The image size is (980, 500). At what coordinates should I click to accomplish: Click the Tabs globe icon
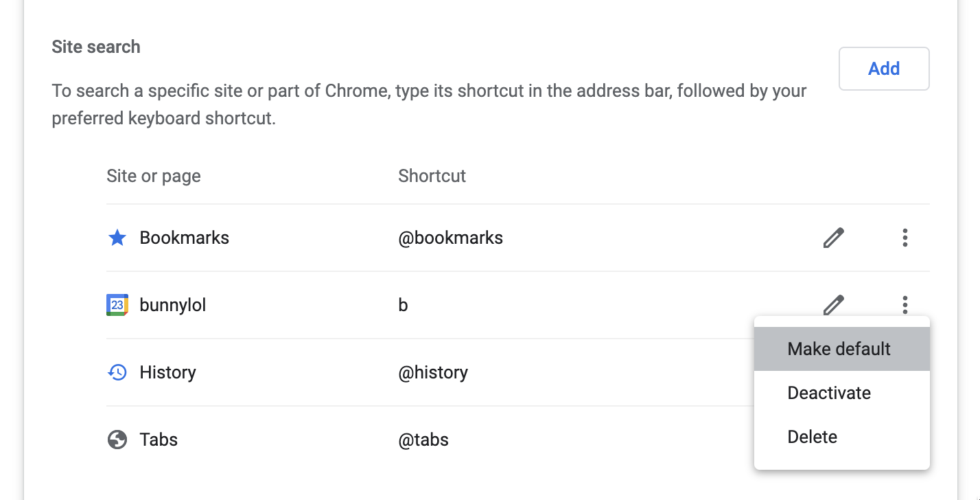pos(117,440)
